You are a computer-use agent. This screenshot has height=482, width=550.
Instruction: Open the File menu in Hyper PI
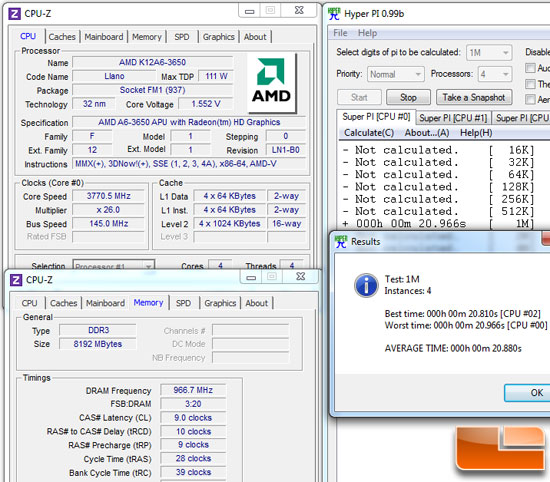pos(340,33)
